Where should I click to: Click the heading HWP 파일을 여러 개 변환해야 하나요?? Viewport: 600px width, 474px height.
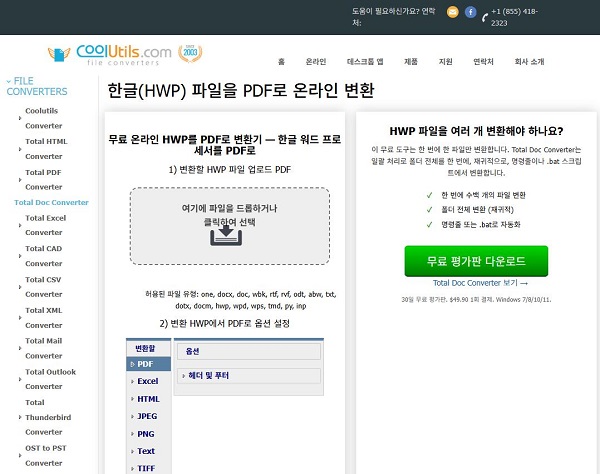pos(476,131)
